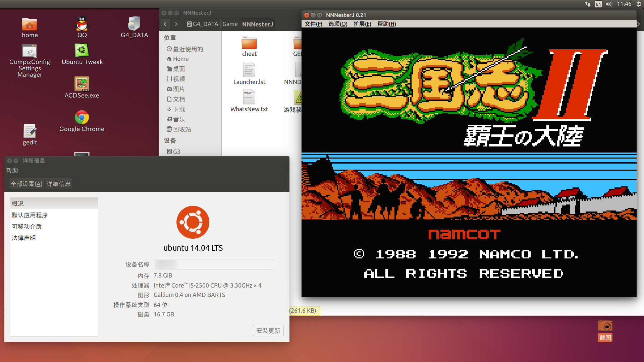644x362 pixels.
Task: Click the screenshot camera icon labeled 截图
Action: pyautogui.click(x=605, y=330)
